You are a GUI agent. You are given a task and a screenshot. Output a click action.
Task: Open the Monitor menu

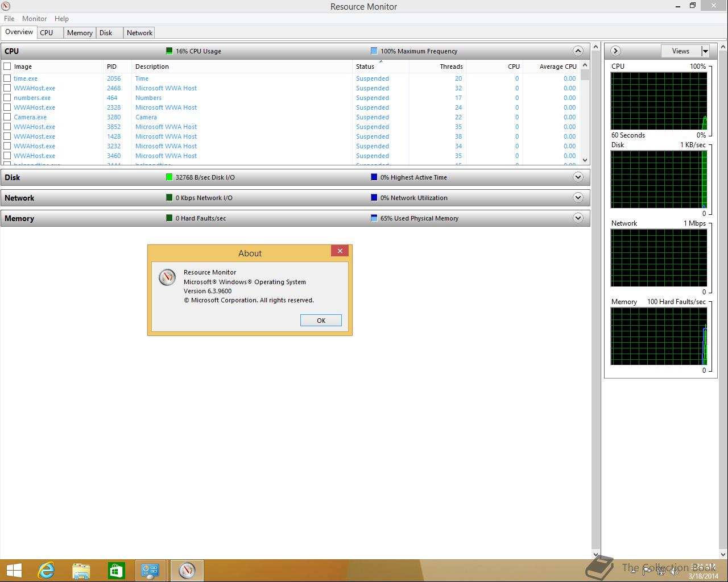[34, 19]
